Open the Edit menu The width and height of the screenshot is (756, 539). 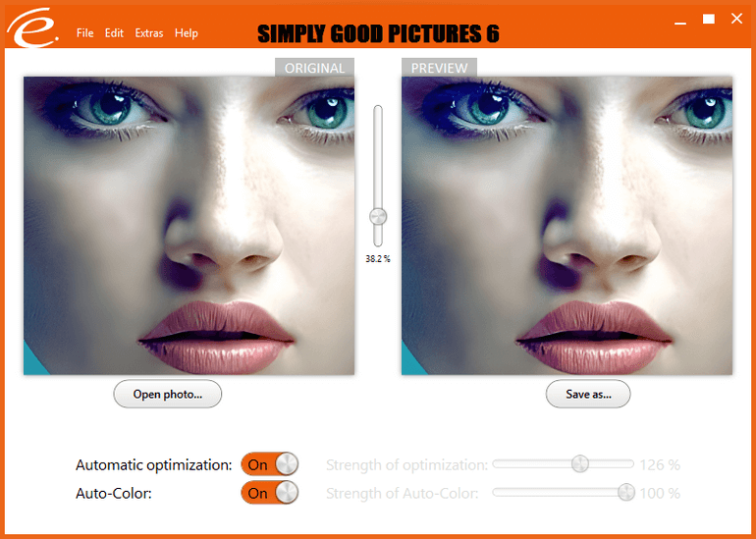tap(114, 32)
